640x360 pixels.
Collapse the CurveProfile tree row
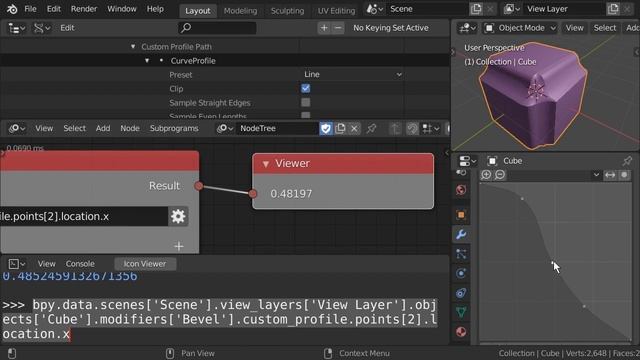(x=147, y=61)
